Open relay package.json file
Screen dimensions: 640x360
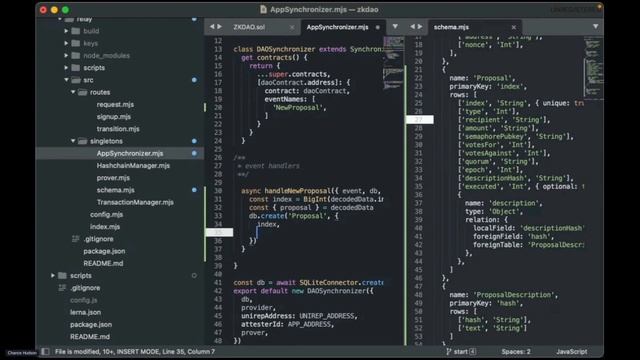click(x=104, y=251)
